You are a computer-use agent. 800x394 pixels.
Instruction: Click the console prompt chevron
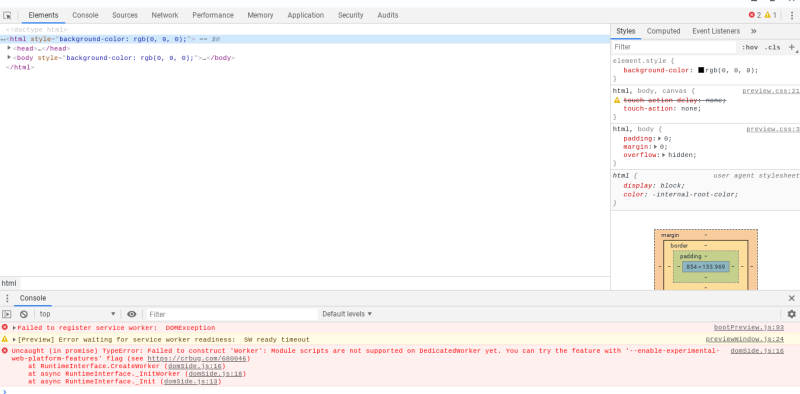coord(5,391)
